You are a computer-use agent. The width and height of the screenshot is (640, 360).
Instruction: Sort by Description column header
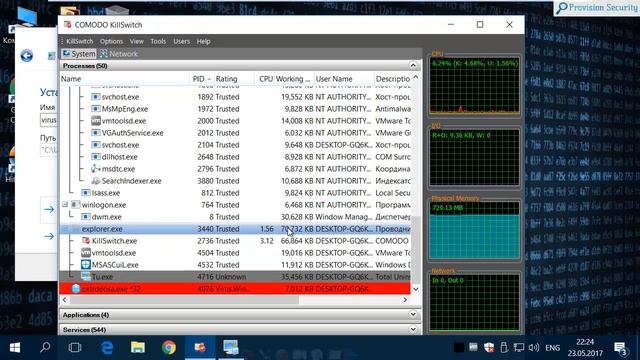(393, 79)
